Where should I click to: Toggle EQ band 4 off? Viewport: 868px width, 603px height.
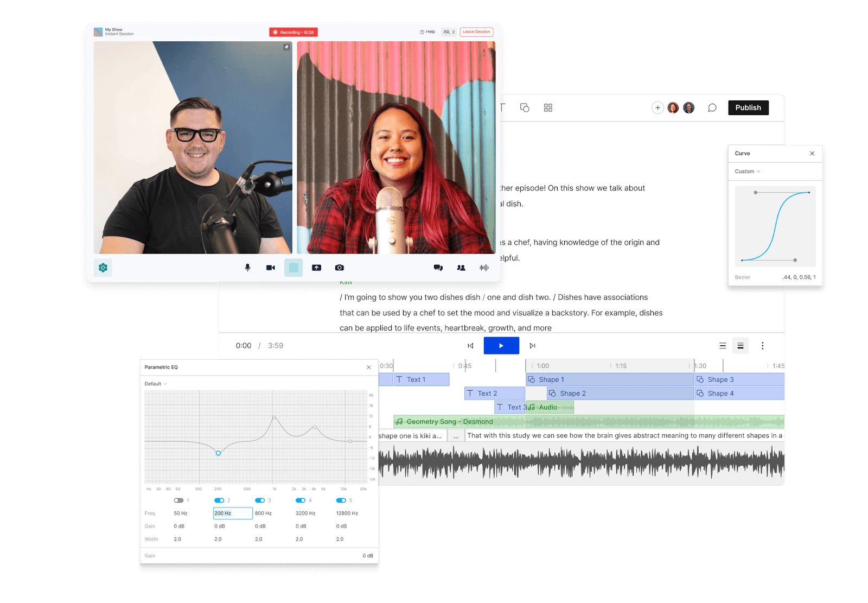pyautogui.click(x=300, y=500)
